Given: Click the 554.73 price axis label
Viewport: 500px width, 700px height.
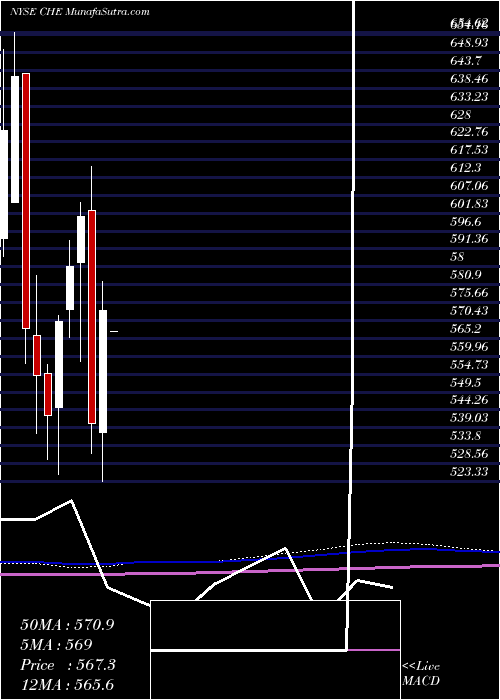Looking at the screenshot, I should click(469, 364).
